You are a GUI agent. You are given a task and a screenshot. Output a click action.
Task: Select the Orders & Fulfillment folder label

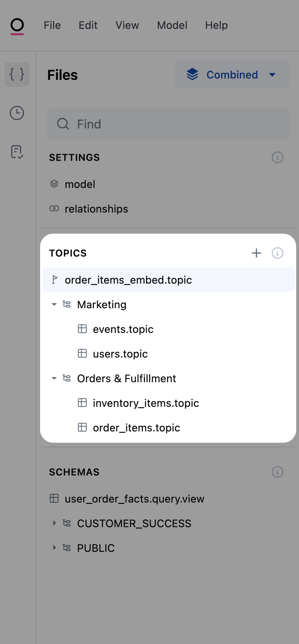point(127,378)
